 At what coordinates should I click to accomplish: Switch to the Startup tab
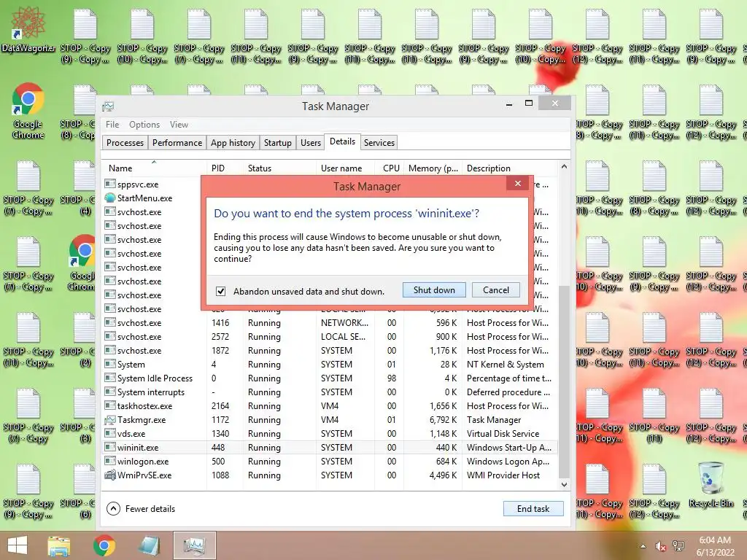pyautogui.click(x=278, y=143)
